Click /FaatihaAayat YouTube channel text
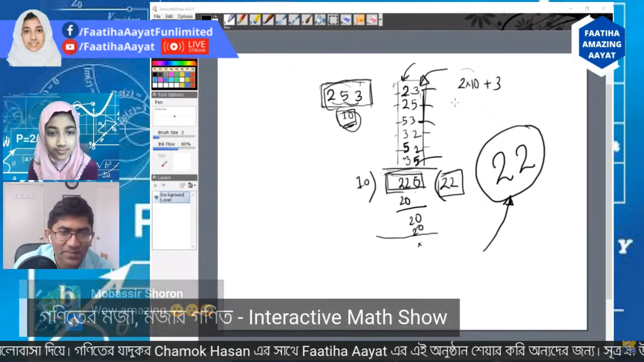This screenshot has height=362, width=644. [x=117, y=47]
